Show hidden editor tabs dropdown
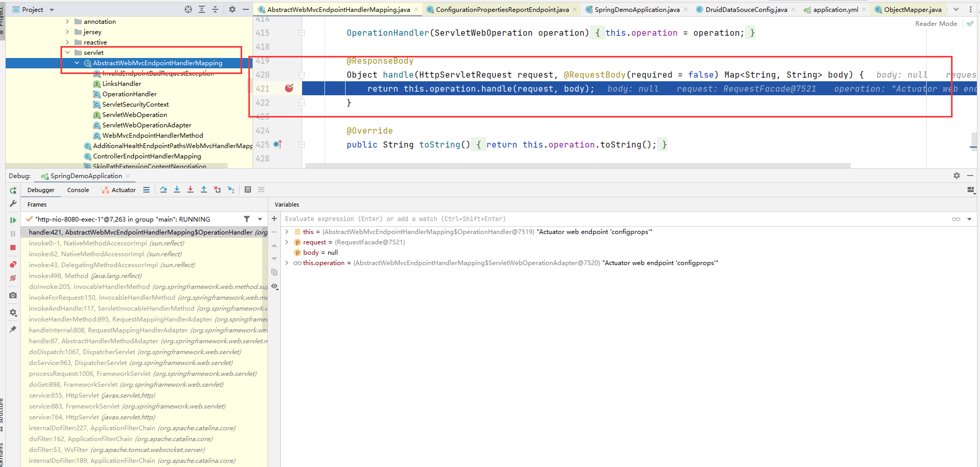This screenshot has height=467, width=980. coord(956,9)
